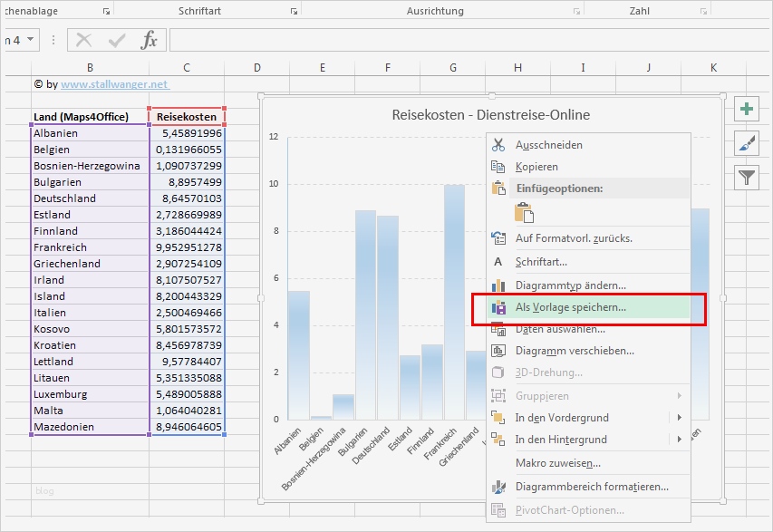Click the Chart Elements plus icon
Screen dimensions: 773x532
(x=747, y=109)
